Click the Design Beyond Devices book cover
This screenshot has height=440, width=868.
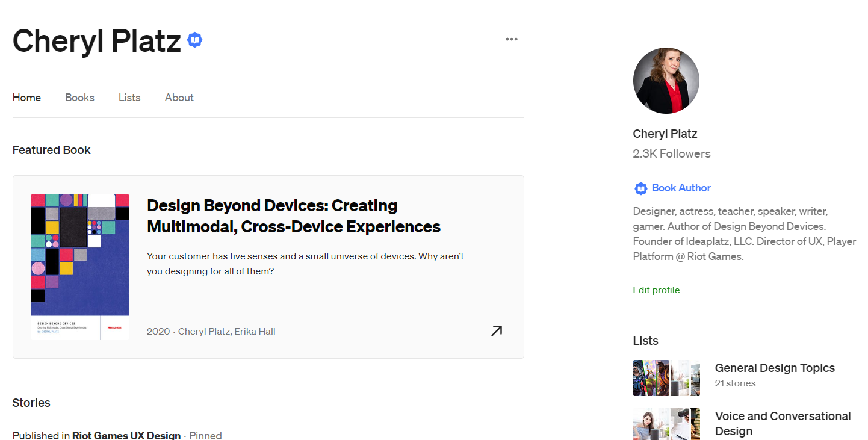point(80,267)
